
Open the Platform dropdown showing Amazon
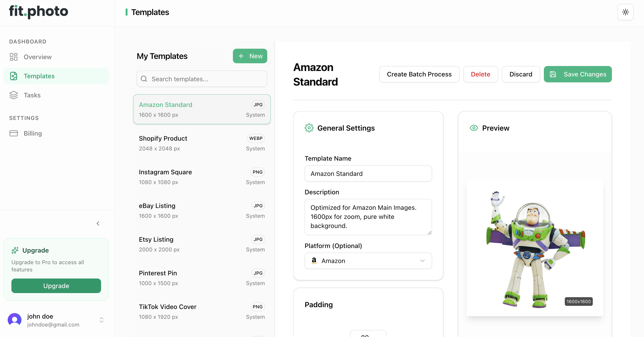pyautogui.click(x=368, y=261)
